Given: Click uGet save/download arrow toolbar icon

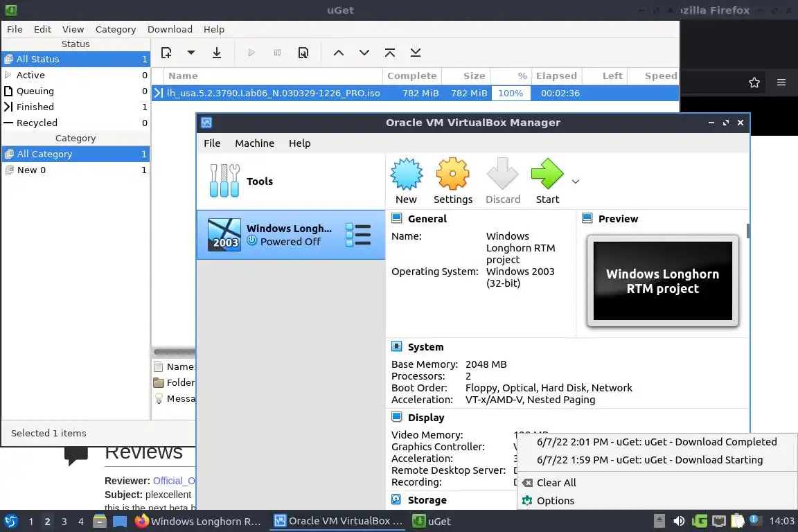Looking at the screenshot, I should pyautogui.click(x=217, y=53).
